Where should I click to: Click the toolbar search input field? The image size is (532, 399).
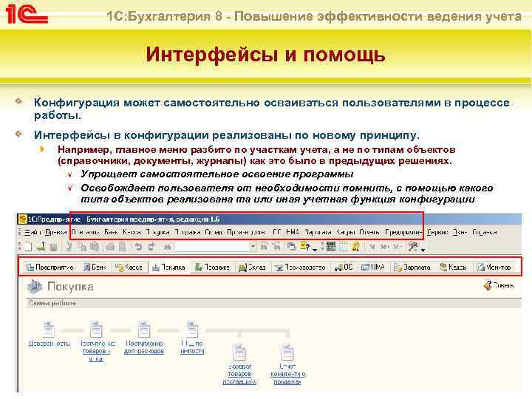pyautogui.click(x=212, y=247)
